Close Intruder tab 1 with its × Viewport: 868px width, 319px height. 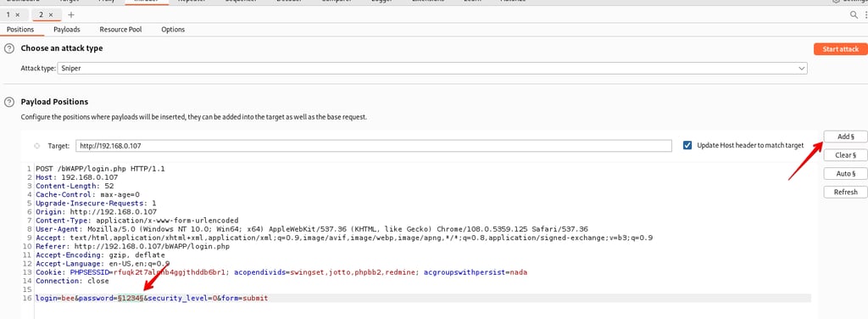coord(18,15)
